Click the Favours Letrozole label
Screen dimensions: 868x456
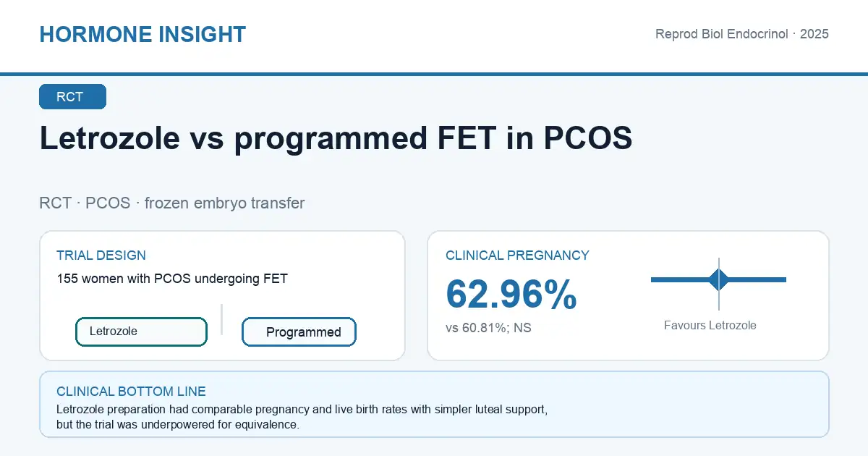click(x=710, y=326)
